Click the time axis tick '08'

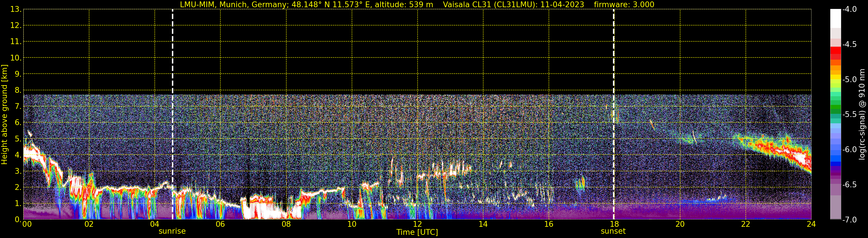click(x=286, y=224)
